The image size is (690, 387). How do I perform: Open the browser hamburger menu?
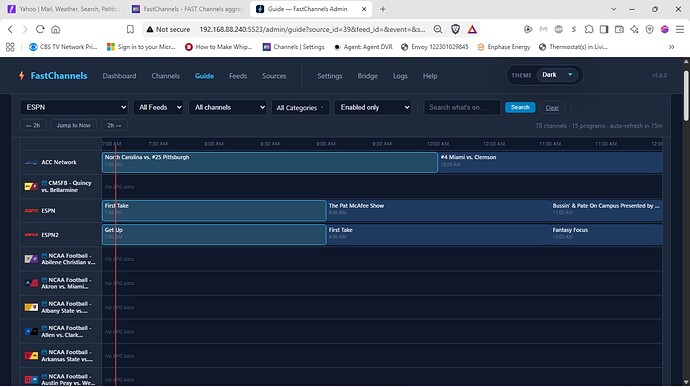[x=680, y=29]
